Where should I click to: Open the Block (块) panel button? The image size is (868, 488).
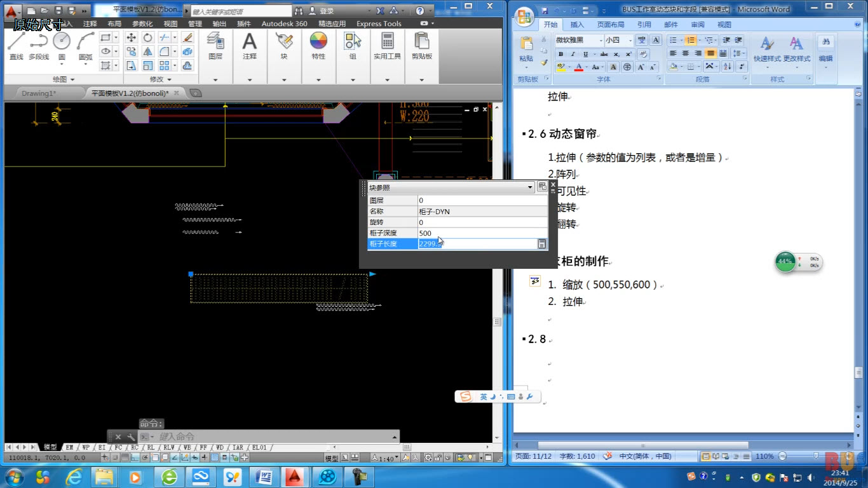click(x=284, y=46)
